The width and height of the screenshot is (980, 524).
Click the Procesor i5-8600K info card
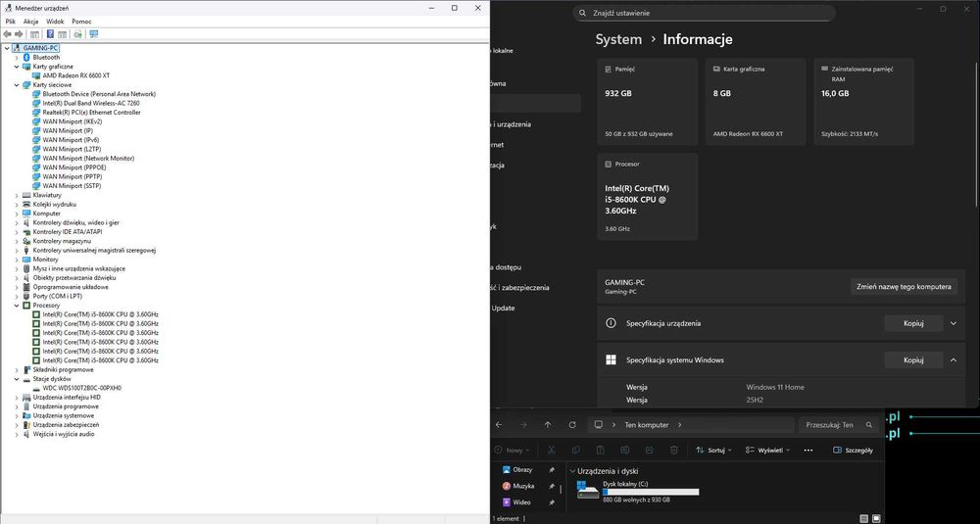pyautogui.click(x=648, y=197)
